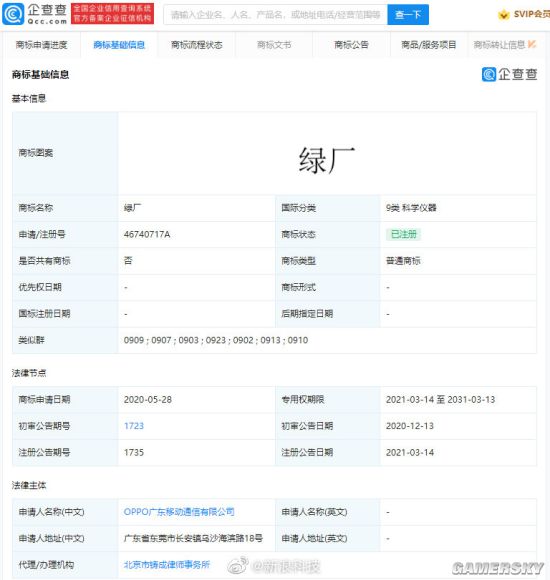Open the 商标申请进度 tab

click(x=41, y=45)
